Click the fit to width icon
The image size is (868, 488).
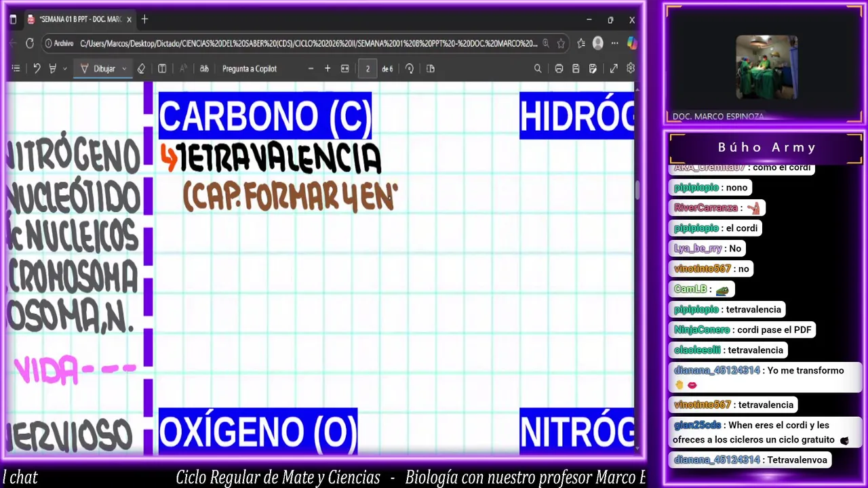(x=344, y=68)
